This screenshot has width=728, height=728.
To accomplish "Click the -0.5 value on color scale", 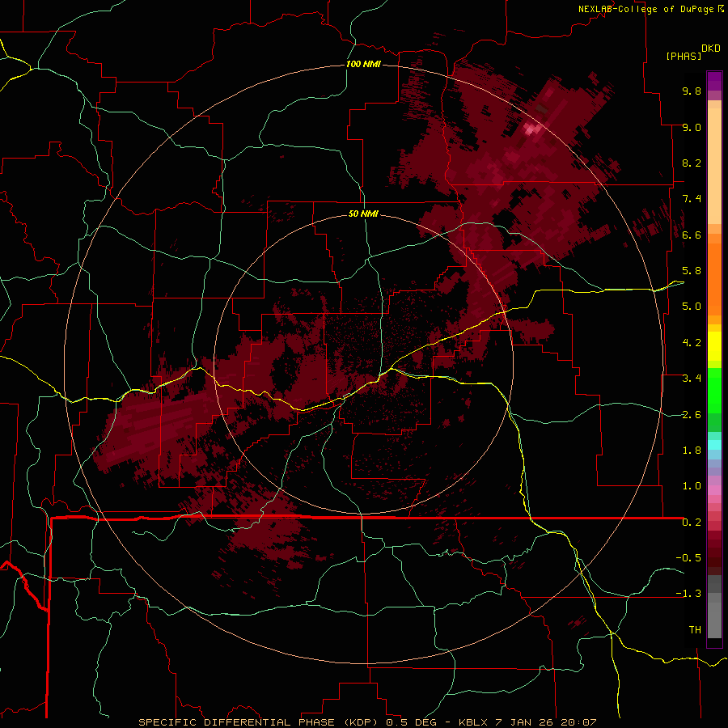I will pos(688,558).
